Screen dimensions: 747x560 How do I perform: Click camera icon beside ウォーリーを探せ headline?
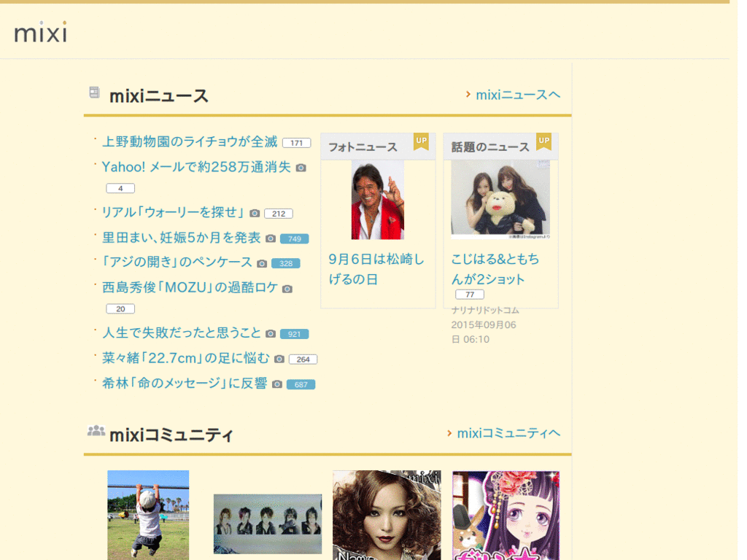tap(255, 214)
